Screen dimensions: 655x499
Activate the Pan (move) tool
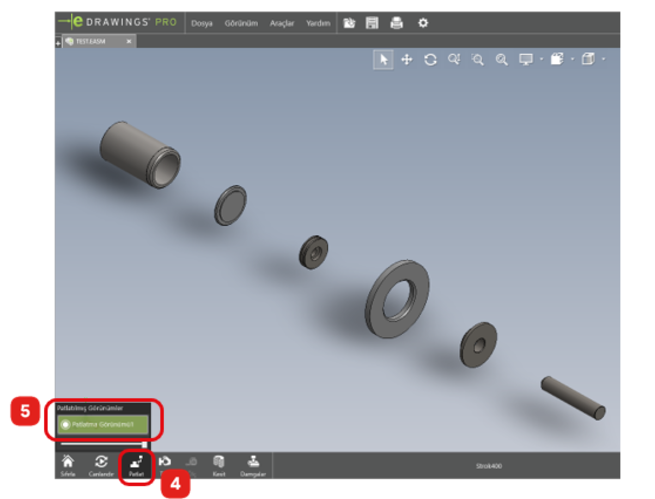click(407, 59)
